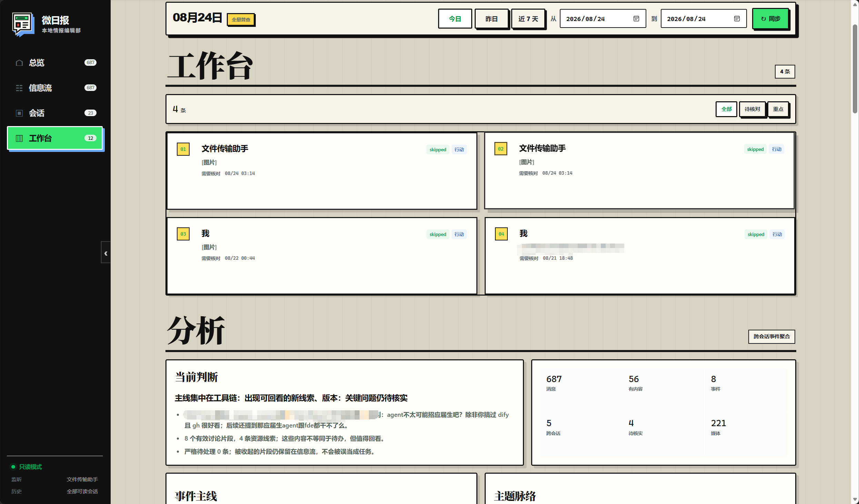Select the 近 7 天 range button
Image resolution: width=859 pixels, height=504 pixels.
[x=528, y=19]
